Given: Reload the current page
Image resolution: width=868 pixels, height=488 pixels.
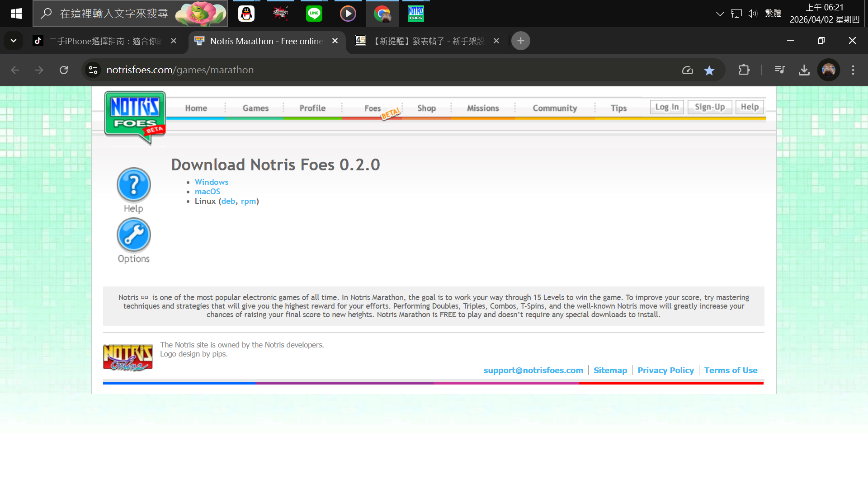Looking at the screenshot, I should point(64,70).
